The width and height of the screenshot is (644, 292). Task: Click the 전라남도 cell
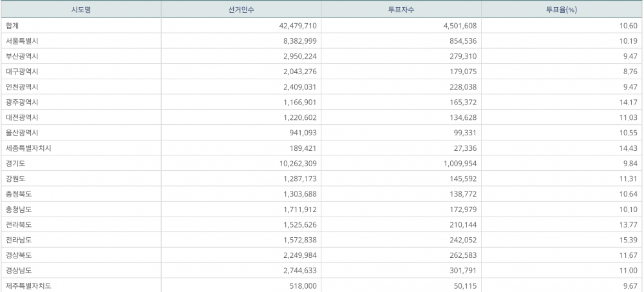[x=18, y=240]
